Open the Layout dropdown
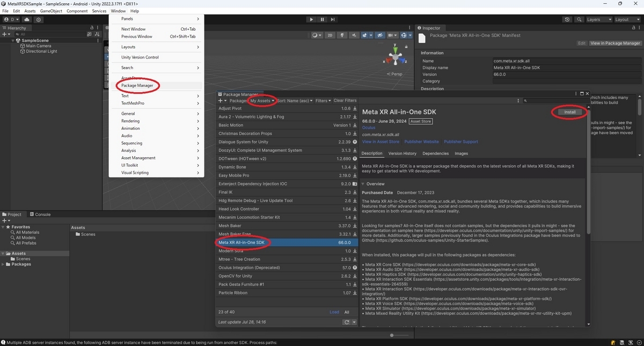The image size is (644, 346). click(x=626, y=19)
